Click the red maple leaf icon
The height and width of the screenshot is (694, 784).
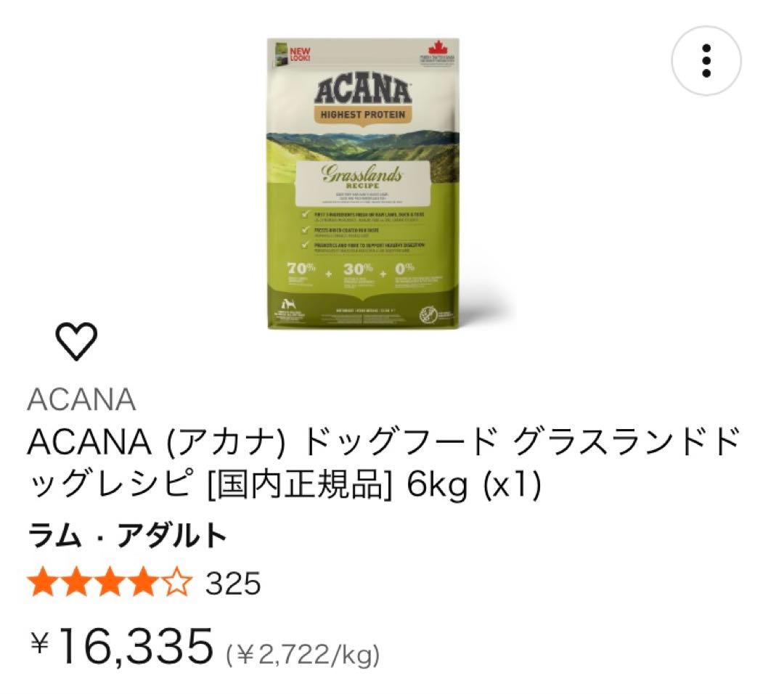pyautogui.click(x=436, y=48)
